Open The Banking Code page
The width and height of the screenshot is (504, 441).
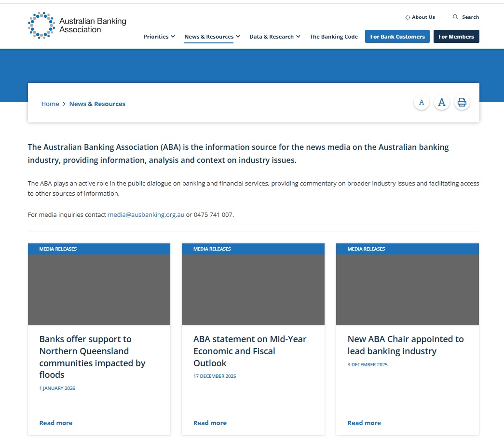pos(334,37)
